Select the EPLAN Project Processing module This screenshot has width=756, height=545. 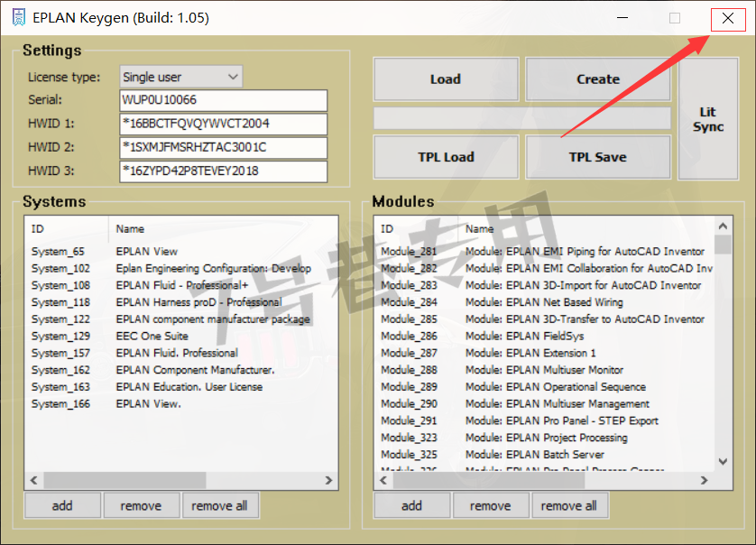545,438
